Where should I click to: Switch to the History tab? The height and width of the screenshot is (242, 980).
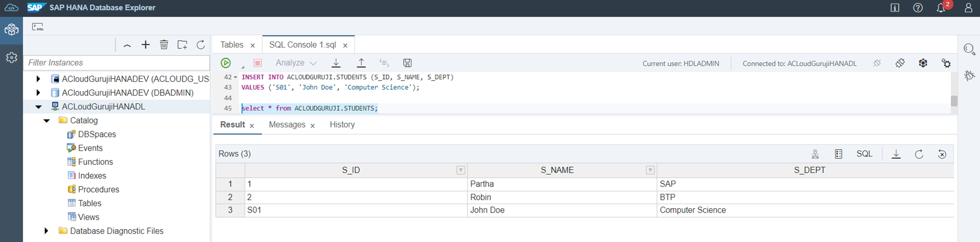[342, 125]
